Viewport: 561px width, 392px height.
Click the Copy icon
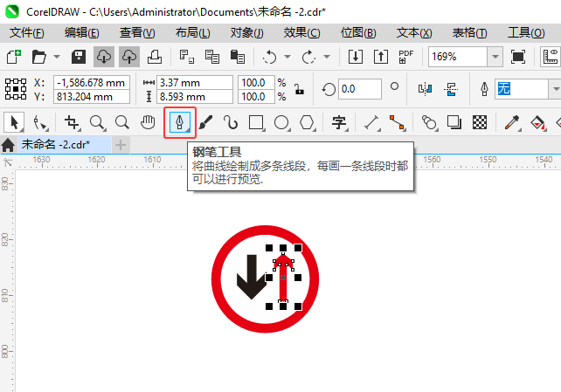[211, 57]
